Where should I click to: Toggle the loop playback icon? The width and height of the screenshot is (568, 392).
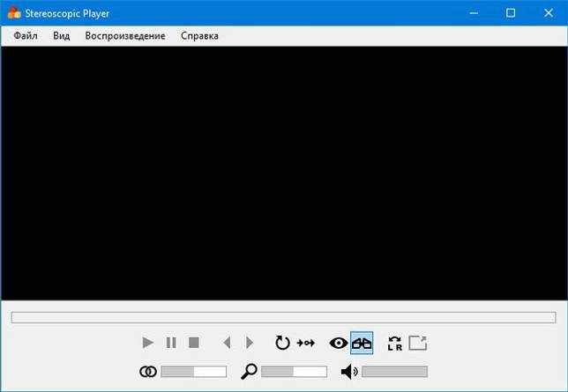click(282, 343)
